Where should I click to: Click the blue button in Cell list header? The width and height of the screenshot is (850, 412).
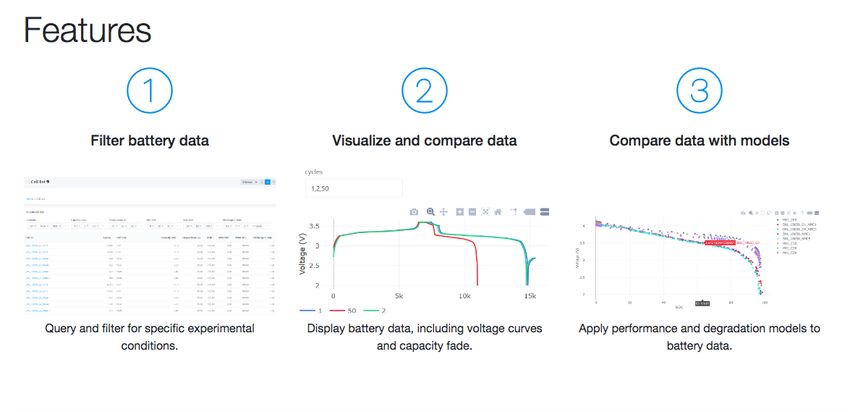[267, 182]
